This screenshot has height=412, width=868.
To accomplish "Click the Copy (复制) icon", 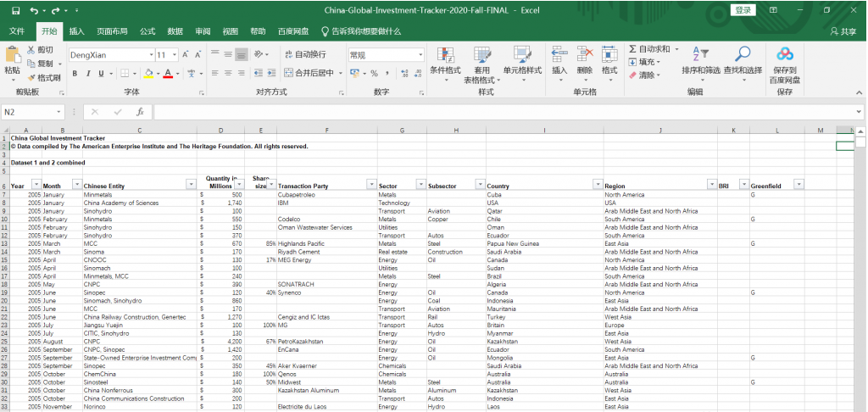I will [31, 64].
